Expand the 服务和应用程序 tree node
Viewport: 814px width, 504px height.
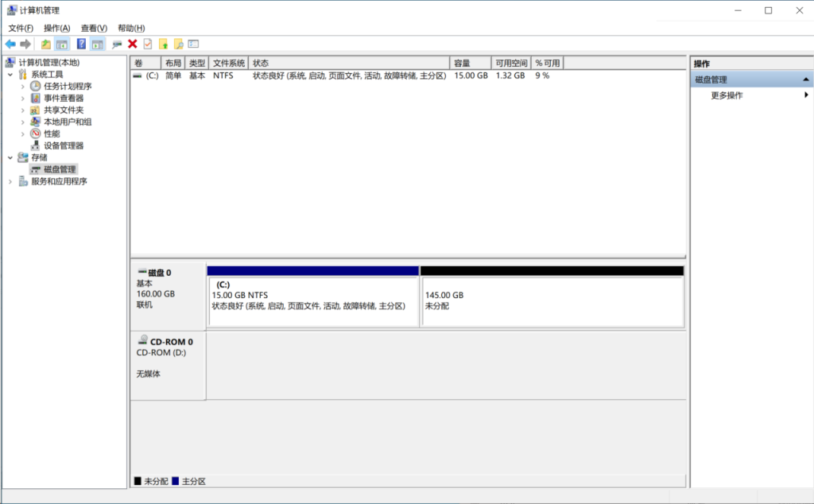pos(10,180)
